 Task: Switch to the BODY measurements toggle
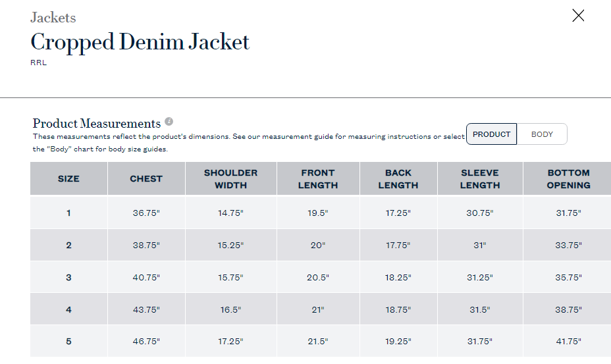[542, 134]
